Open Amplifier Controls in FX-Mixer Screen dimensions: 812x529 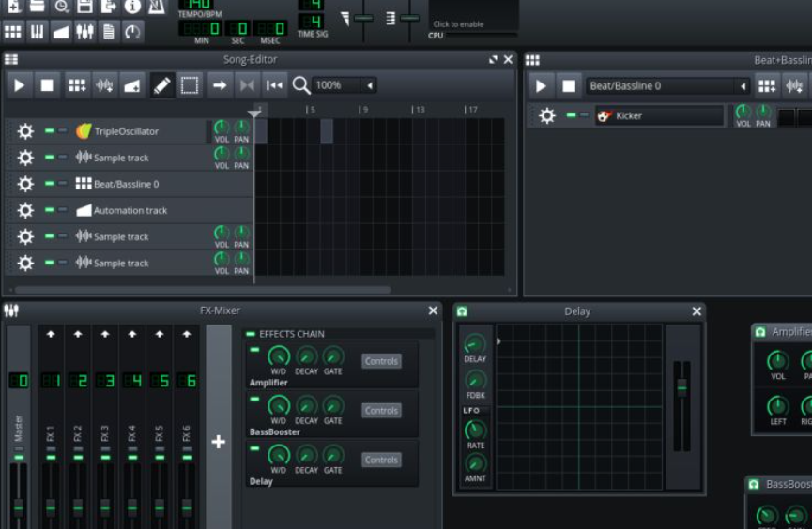[x=381, y=361]
